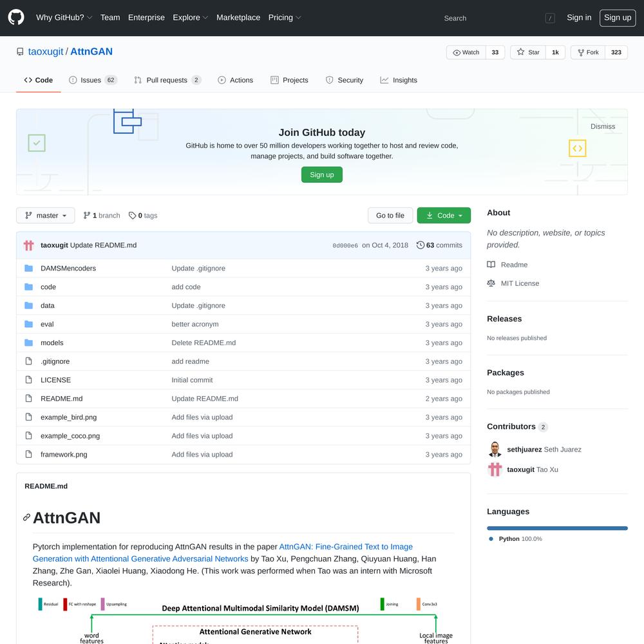Click the anchor link icon beside AttnGAN heading
The width and height of the screenshot is (644, 644).
(x=26, y=518)
